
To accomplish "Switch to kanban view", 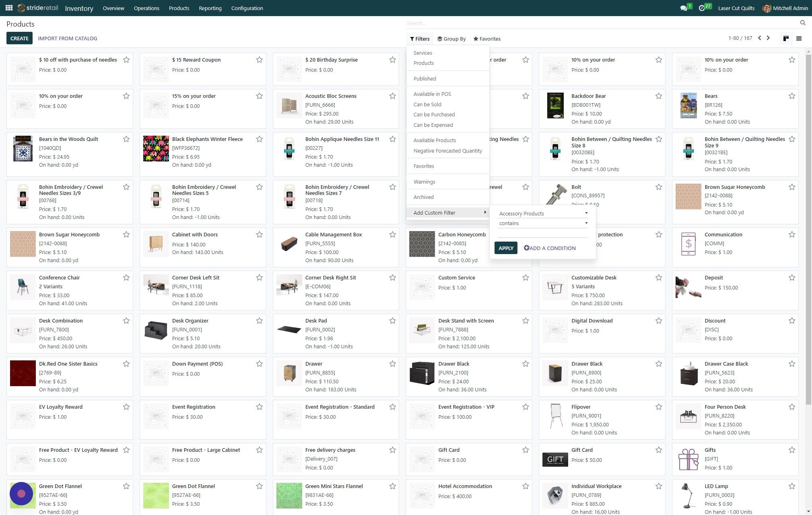I will pos(786,39).
